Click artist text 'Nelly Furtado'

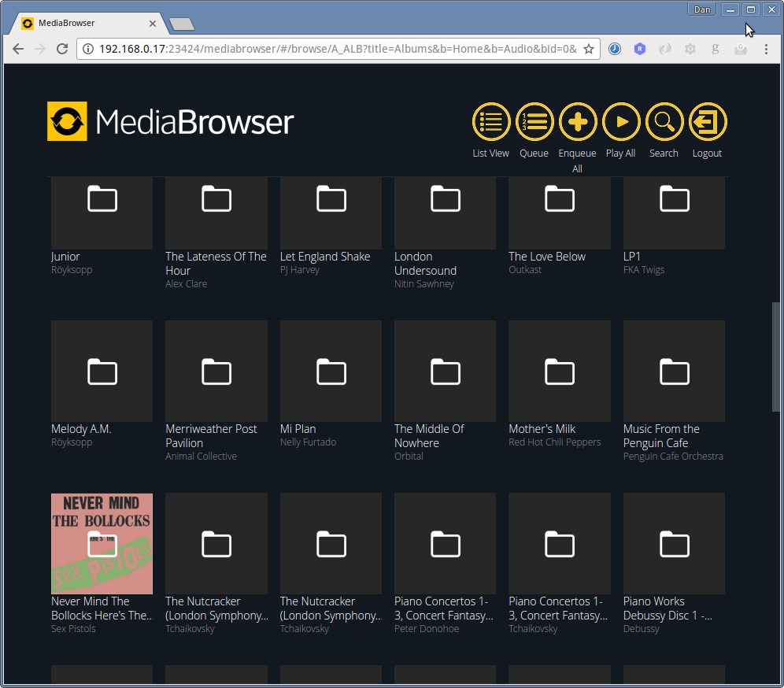pos(308,442)
